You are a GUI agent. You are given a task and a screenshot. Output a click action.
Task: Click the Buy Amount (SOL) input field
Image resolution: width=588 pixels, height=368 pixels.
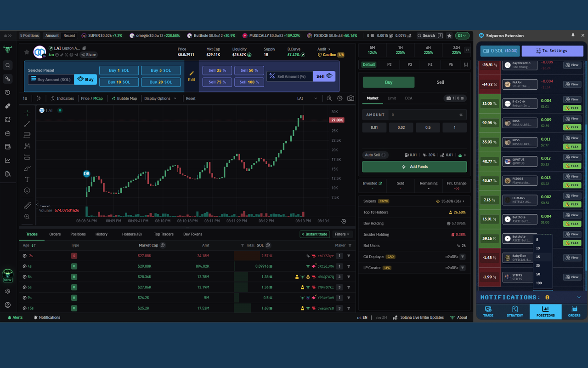pyautogui.click(x=51, y=79)
